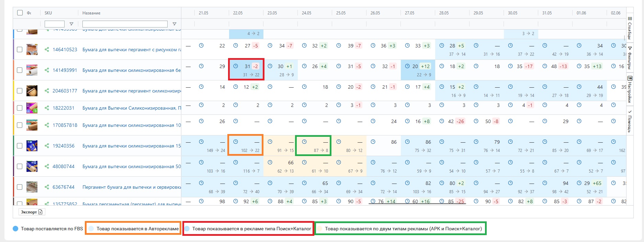Check the row checkbox for SKU 141493991

click(x=20, y=70)
